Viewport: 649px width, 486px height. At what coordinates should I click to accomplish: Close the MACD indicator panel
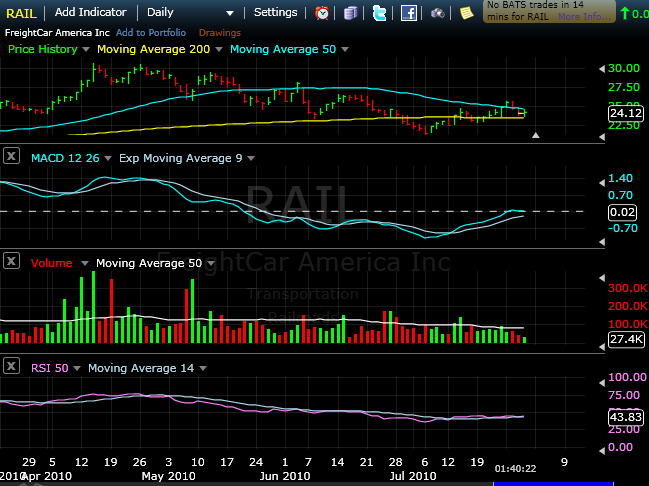[11, 156]
